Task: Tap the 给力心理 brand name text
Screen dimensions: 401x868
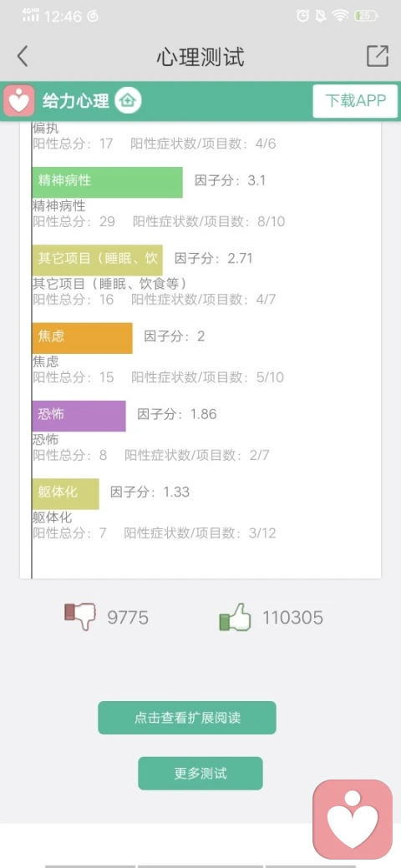Action: pyautogui.click(x=76, y=101)
